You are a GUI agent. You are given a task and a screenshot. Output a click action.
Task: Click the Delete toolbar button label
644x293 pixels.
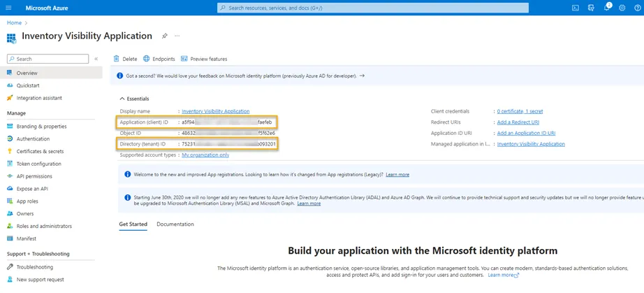[130, 59]
